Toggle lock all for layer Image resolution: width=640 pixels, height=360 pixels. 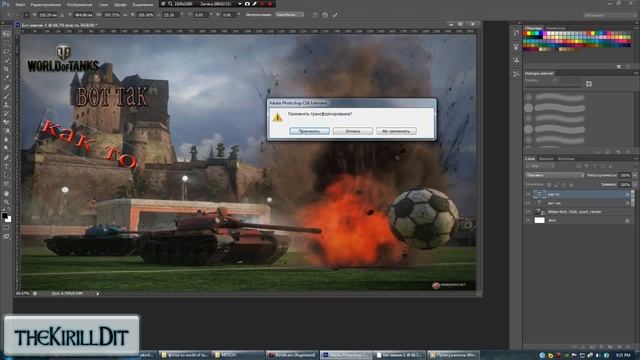point(571,184)
